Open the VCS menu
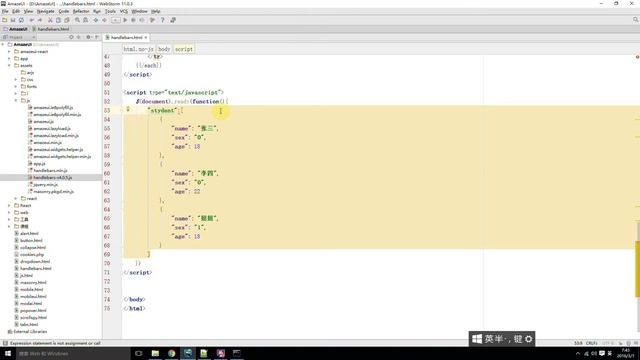 pyautogui.click(x=124, y=11)
